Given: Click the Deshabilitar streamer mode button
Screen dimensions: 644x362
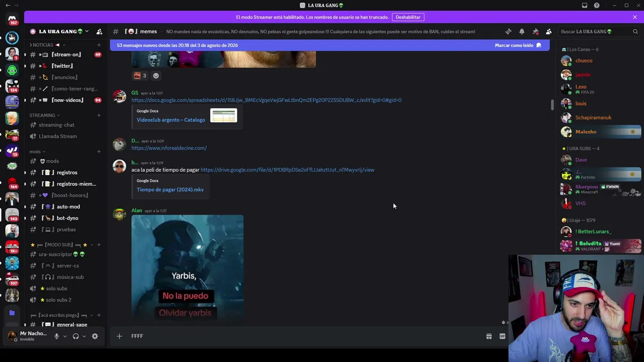Looking at the screenshot, I should (408, 17).
